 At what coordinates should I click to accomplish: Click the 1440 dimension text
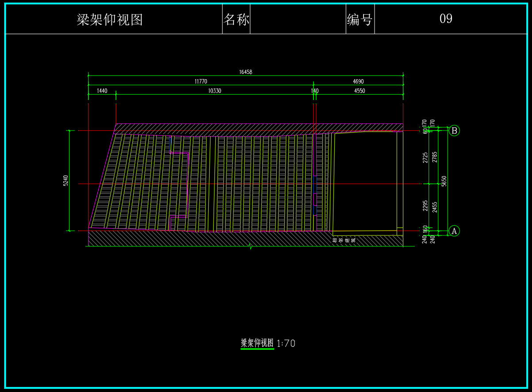102,91
